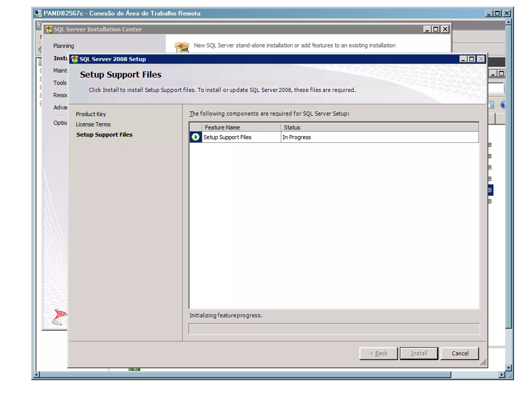Click the blue help icon at right edge
The width and height of the screenshot is (532, 399).
coord(503,105)
